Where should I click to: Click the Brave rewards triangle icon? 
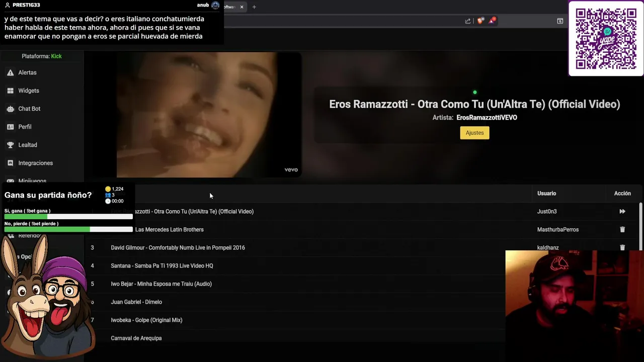point(492,21)
